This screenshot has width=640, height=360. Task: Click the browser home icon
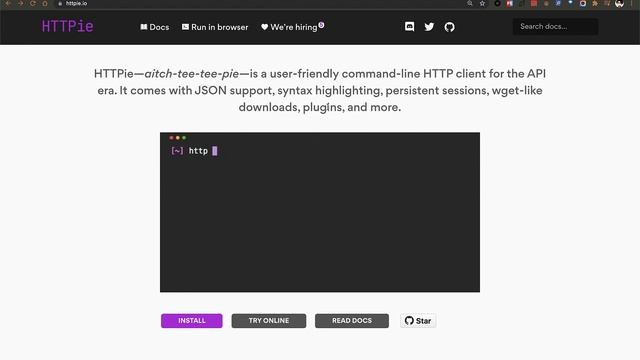point(45,3)
